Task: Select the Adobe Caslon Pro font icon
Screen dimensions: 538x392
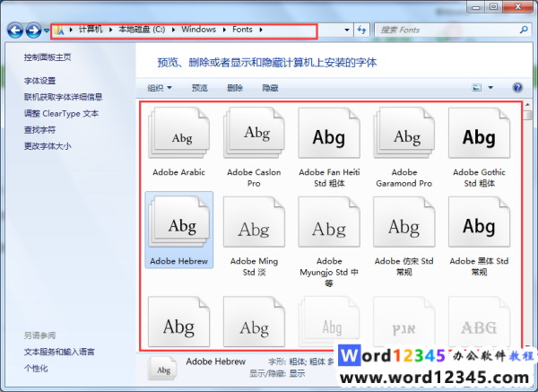Action: point(254,133)
